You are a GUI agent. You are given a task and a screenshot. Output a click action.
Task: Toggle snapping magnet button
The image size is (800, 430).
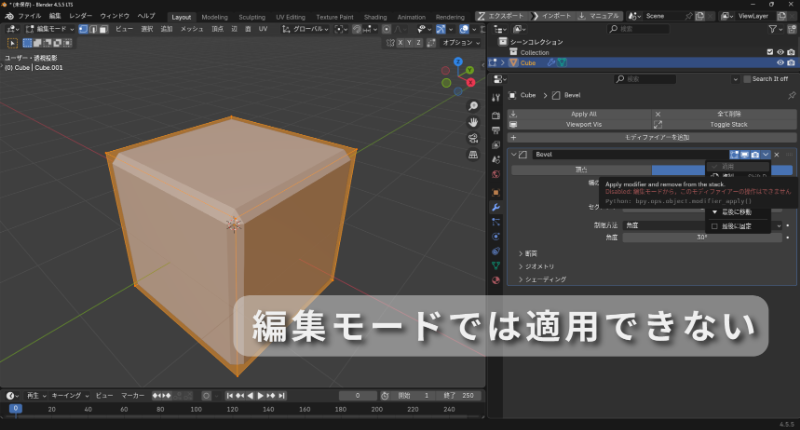click(x=357, y=29)
